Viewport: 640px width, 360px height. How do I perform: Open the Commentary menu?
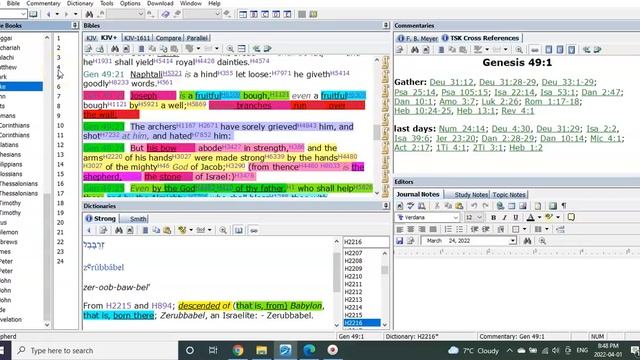coord(43,3)
